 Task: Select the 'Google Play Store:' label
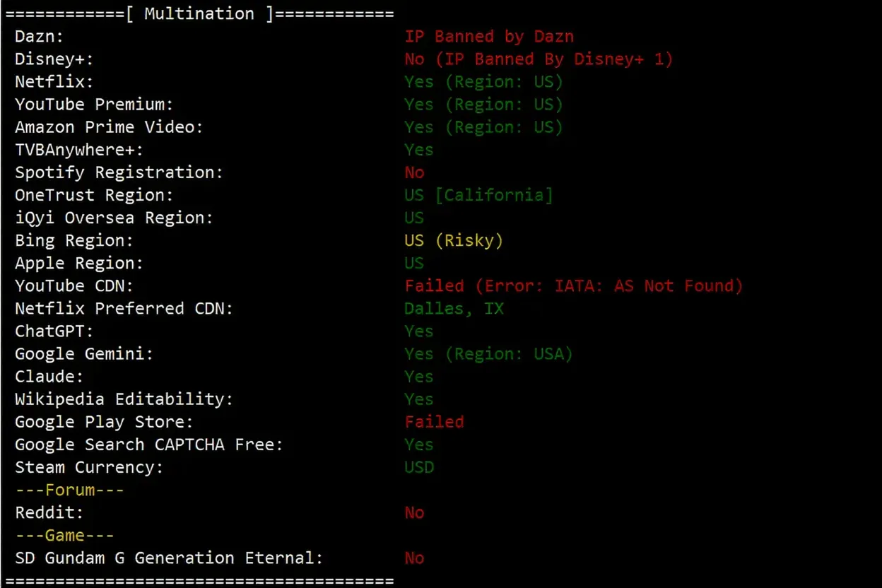tap(104, 421)
